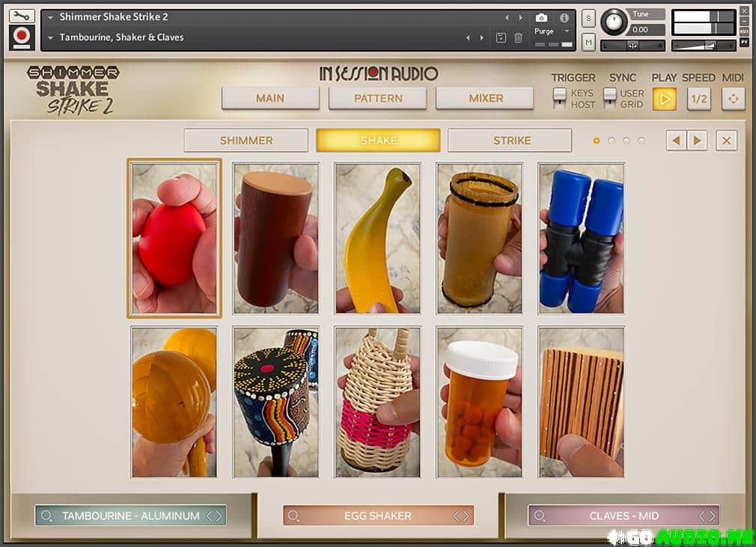
Task: Switch to the MAIN tab
Action: click(x=270, y=98)
